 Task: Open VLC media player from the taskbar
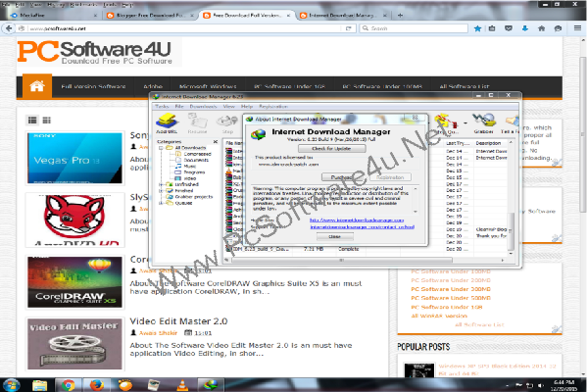[x=182, y=385]
